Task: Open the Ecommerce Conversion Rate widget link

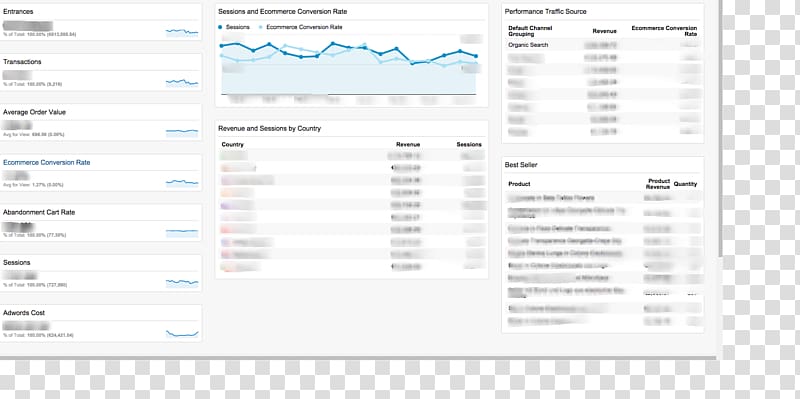Action: pos(46,162)
